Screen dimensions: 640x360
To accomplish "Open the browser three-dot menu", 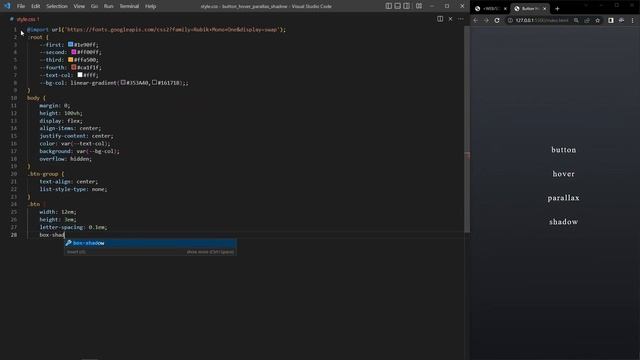I will pos(633,20).
